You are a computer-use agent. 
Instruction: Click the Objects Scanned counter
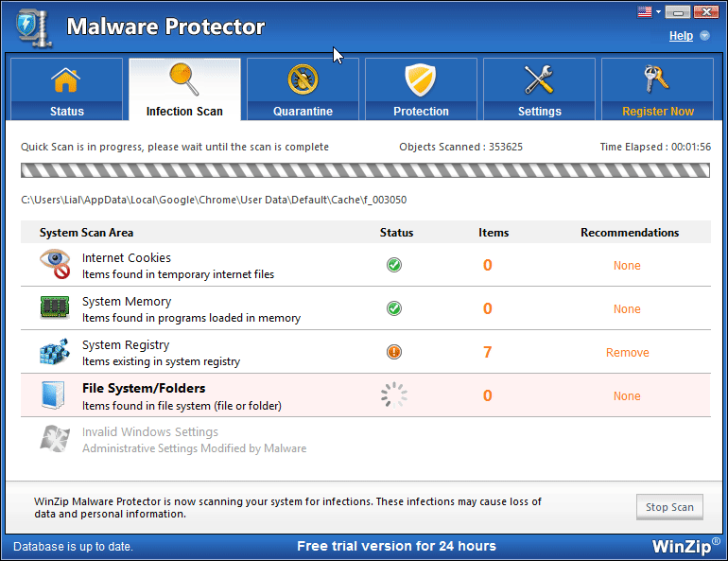point(460,147)
